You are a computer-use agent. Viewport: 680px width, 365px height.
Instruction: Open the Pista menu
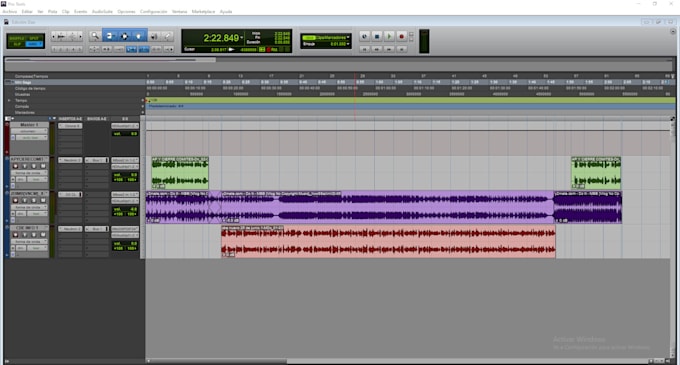(x=52, y=12)
